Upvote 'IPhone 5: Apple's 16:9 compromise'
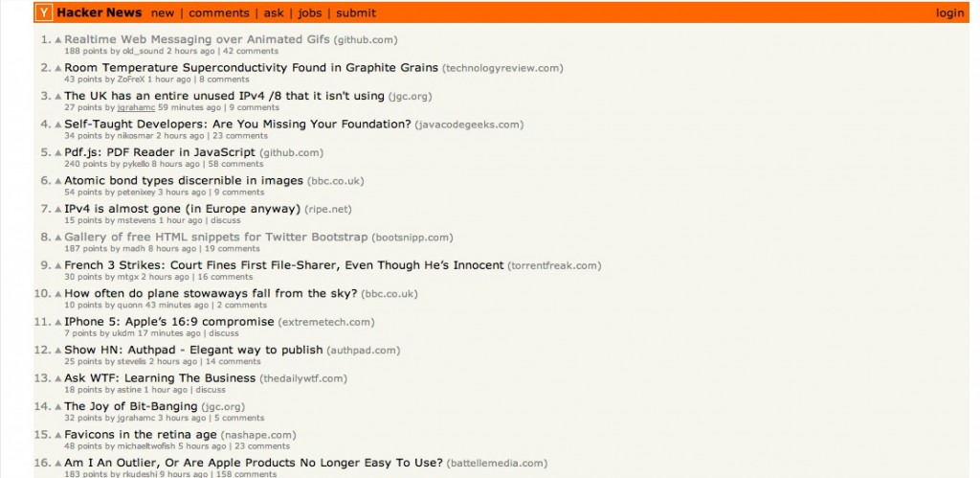The height and width of the screenshot is (478, 980). point(58,322)
